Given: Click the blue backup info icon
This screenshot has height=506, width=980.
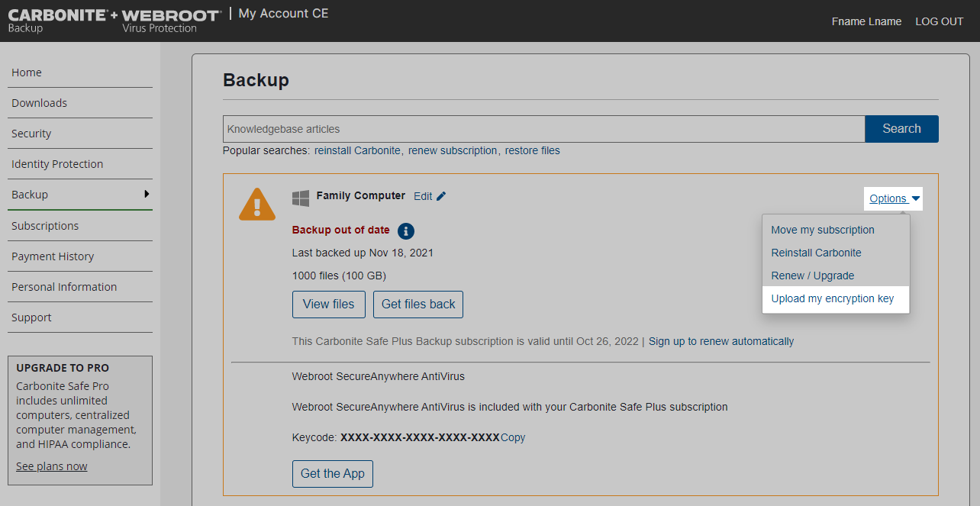Looking at the screenshot, I should click(x=406, y=230).
